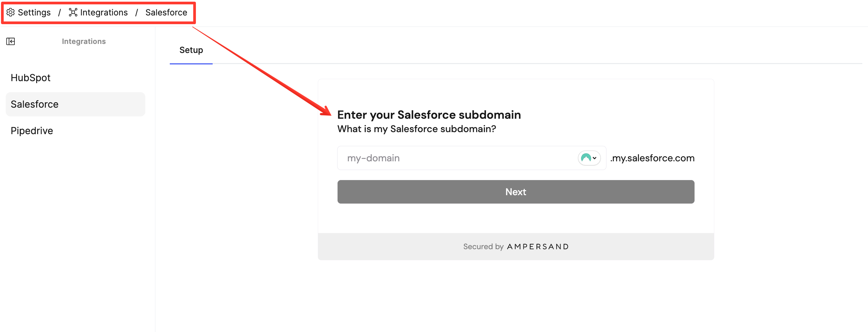Click the Ampersand logo in the footer
The width and height of the screenshot is (868, 332).
(538, 246)
